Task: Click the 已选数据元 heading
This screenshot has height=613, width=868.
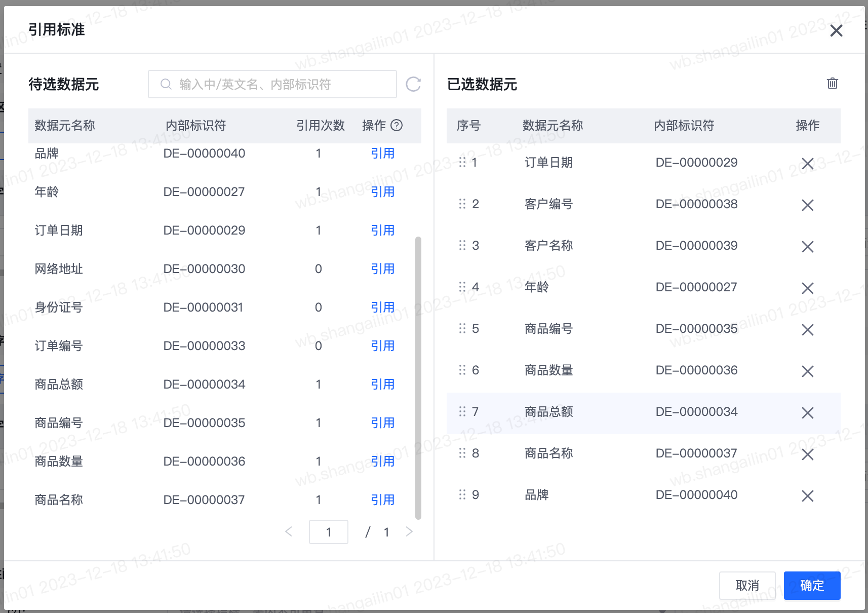Action: click(x=482, y=84)
